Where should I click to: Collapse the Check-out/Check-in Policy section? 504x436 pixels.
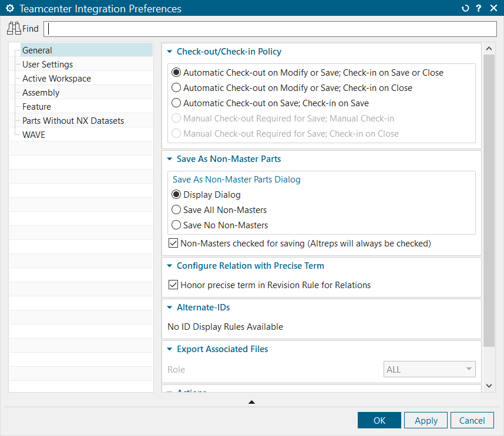point(170,52)
